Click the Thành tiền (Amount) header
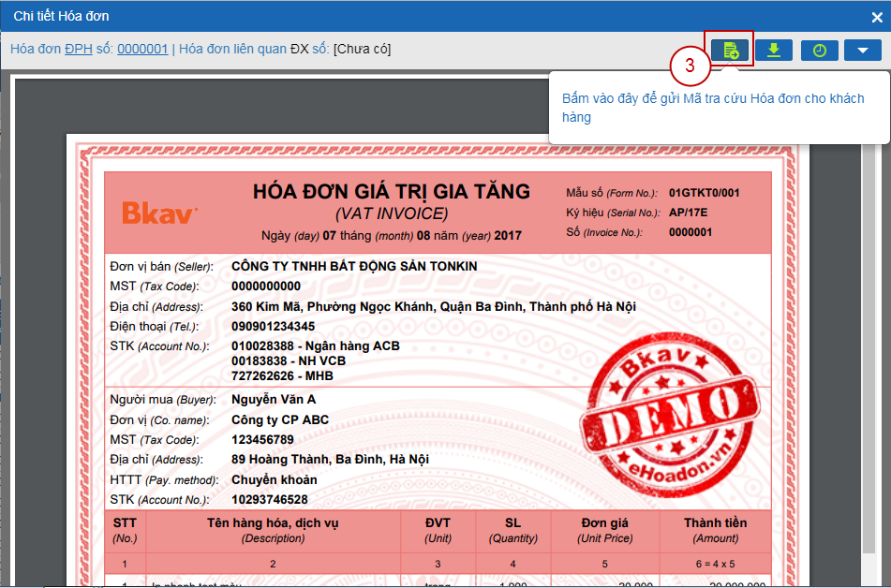 click(715, 530)
